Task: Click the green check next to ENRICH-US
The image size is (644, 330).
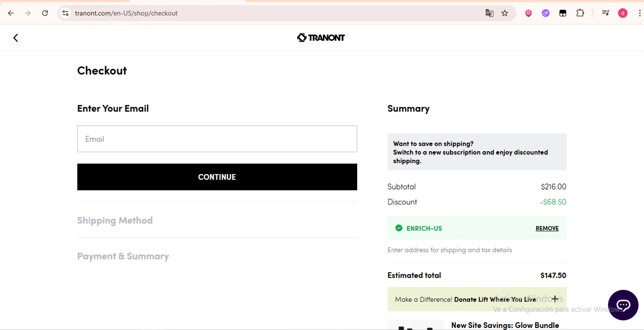Action: pyautogui.click(x=399, y=228)
